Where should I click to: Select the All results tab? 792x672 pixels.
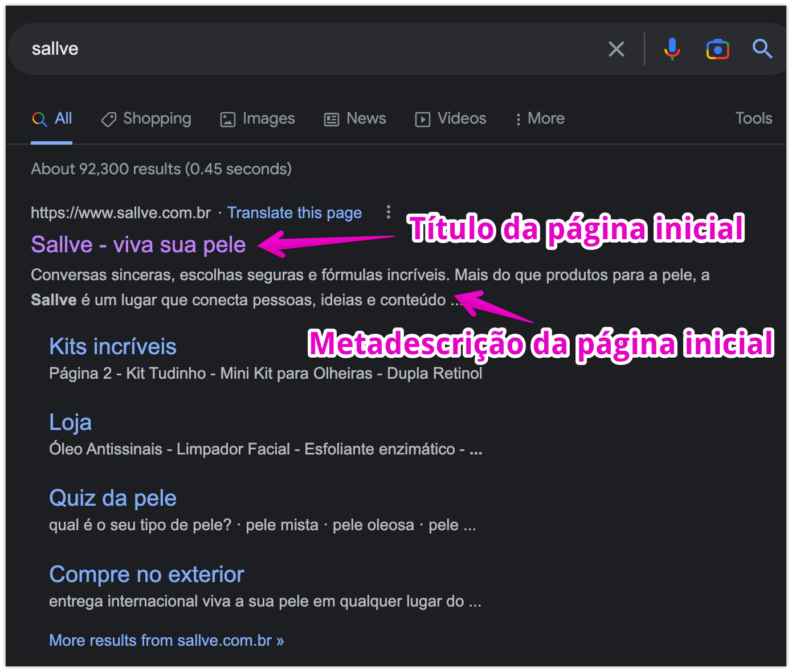click(x=52, y=118)
